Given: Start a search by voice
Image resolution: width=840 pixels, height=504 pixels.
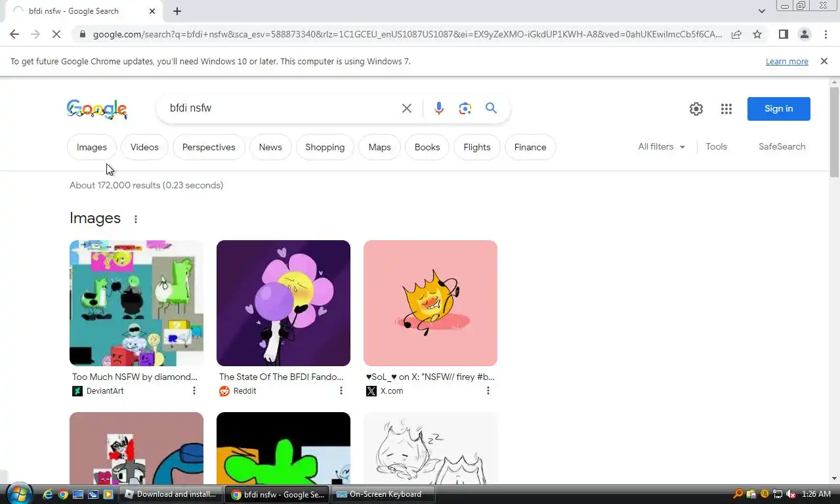Looking at the screenshot, I should (x=439, y=108).
